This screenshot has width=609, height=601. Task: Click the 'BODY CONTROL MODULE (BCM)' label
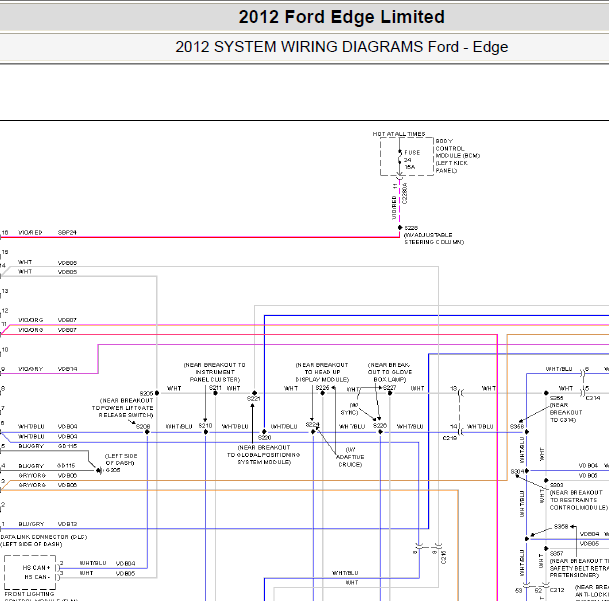click(458, 148)
